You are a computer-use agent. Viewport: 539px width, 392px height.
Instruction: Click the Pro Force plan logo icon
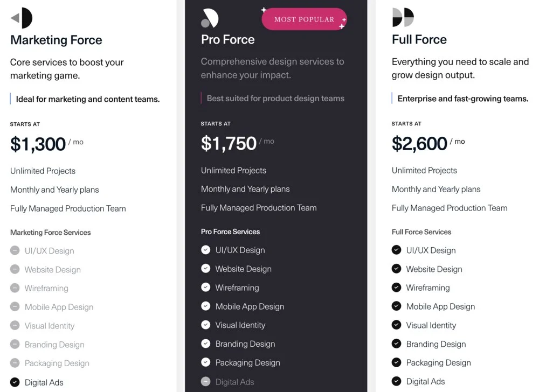click(x=209, y=18)
